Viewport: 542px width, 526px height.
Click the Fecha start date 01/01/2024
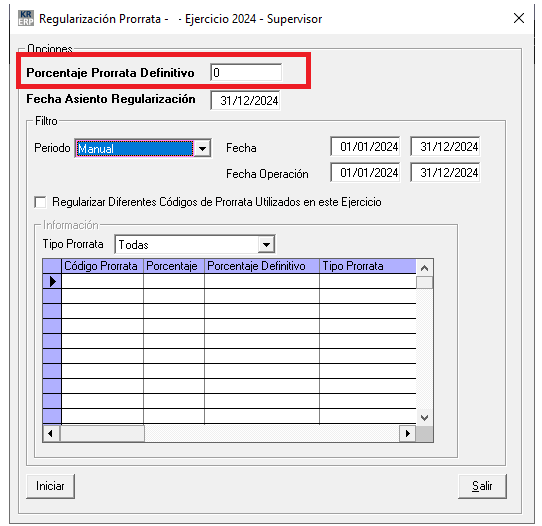365,147
